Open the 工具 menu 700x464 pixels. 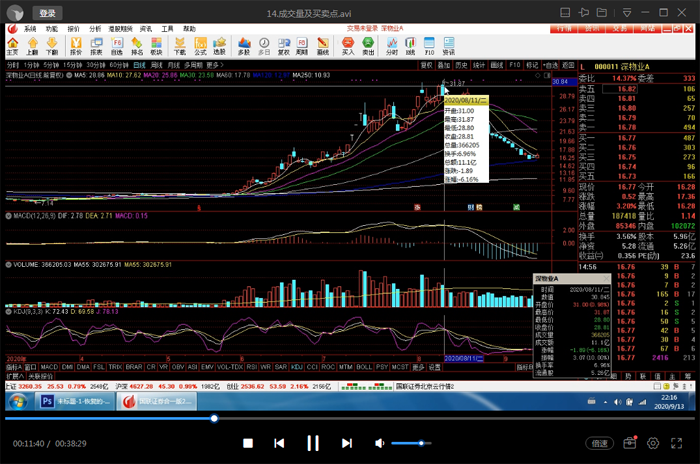point(167,29)
